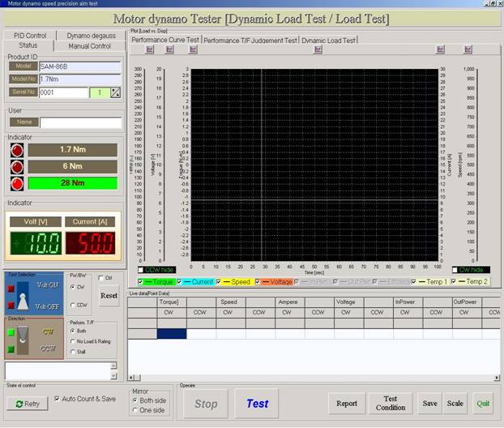Viewport: 504px width, 428px height.
Task: Select the Both radio in Perform T/F
Action: [73, 331]
